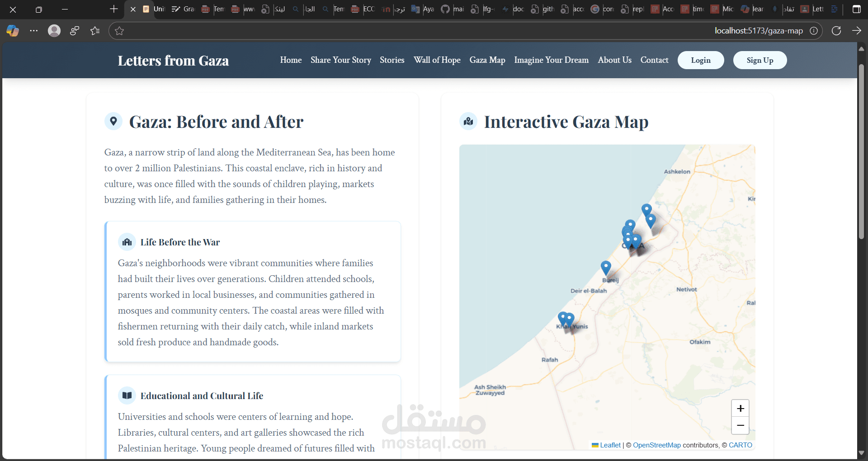Click the 'Gaza: Before and After' heading
The image size is (868, 461).
(216, 122)
